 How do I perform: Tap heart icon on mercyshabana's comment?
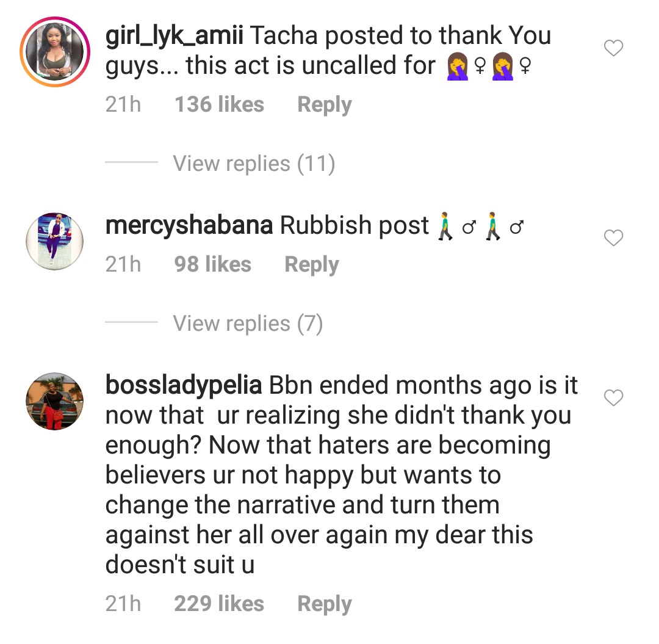pos(613,238)
